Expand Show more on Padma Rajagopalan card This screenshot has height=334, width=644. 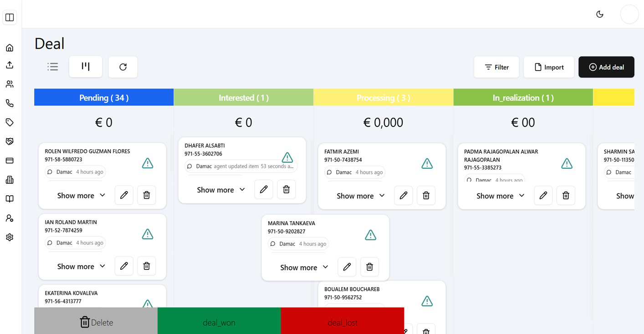[x=501, y=196]
